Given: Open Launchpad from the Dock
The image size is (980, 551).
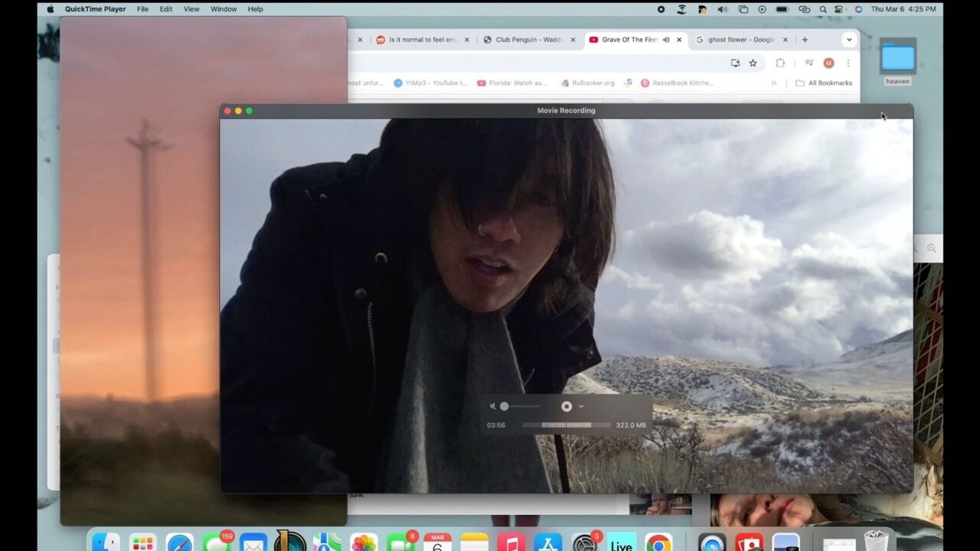Looking at the screenshot, I should (142, 543).
